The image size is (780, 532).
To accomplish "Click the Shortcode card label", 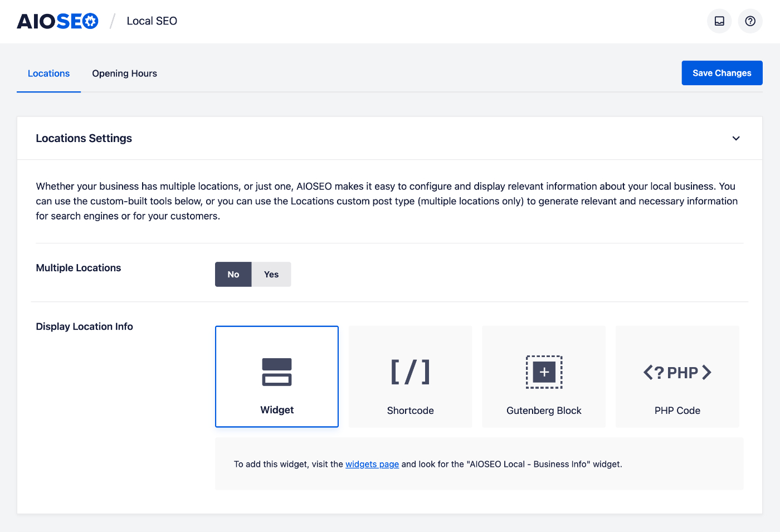I will pyautogui.click(x=411, y=411).
